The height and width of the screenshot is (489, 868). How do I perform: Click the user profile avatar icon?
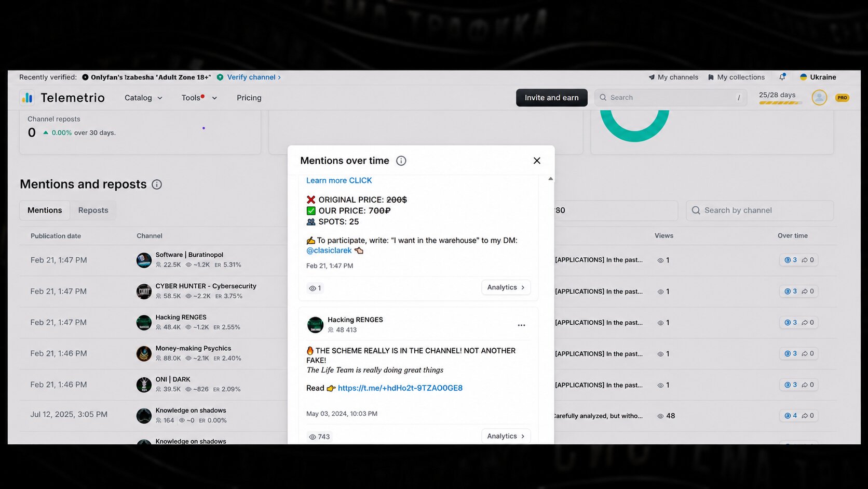[x=819, y=98]
